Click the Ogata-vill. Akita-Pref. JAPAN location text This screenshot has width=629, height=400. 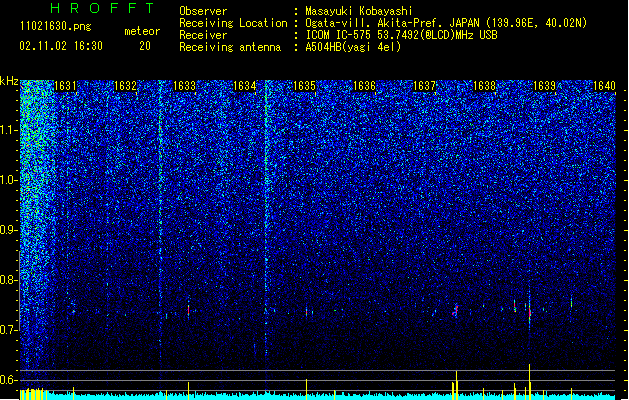coord(446,23)
